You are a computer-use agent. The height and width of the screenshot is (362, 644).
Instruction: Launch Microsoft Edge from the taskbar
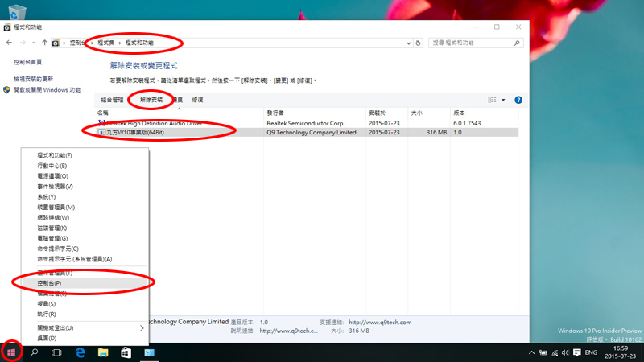point(80,352)
